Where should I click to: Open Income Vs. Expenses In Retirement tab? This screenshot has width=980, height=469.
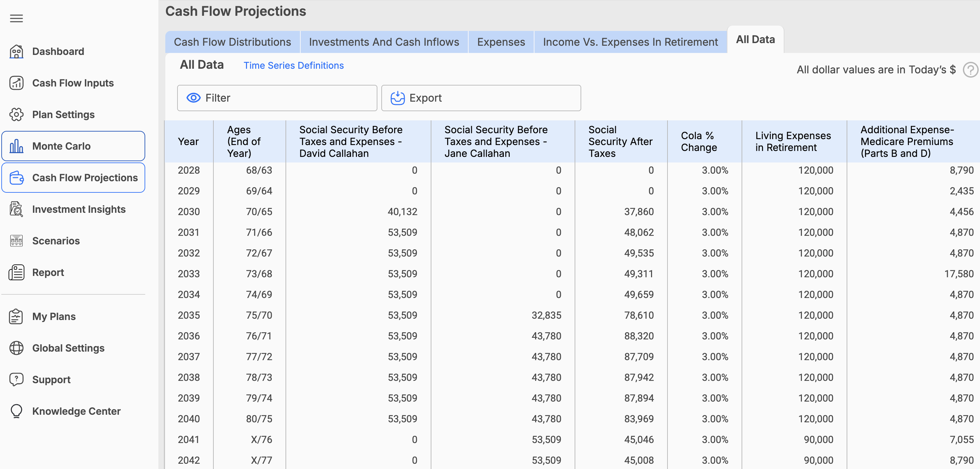[630, 42]
